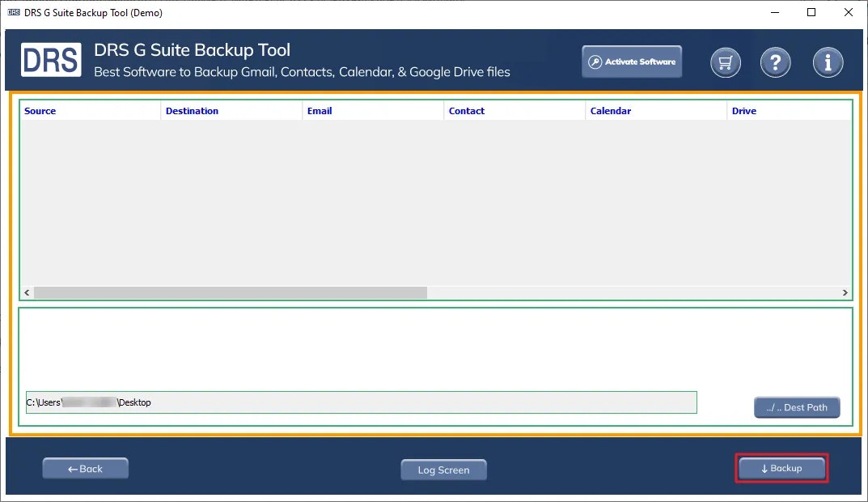The image size is (868, 502).
Task: Open the Log Screen button
Action: pyautogui.click(x=443, y=470)
